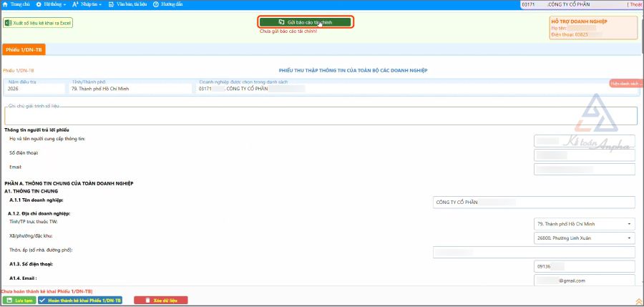The image size is (644, 307).
Task: Click the Hiện danh sách button
Action: pos(626,84)
